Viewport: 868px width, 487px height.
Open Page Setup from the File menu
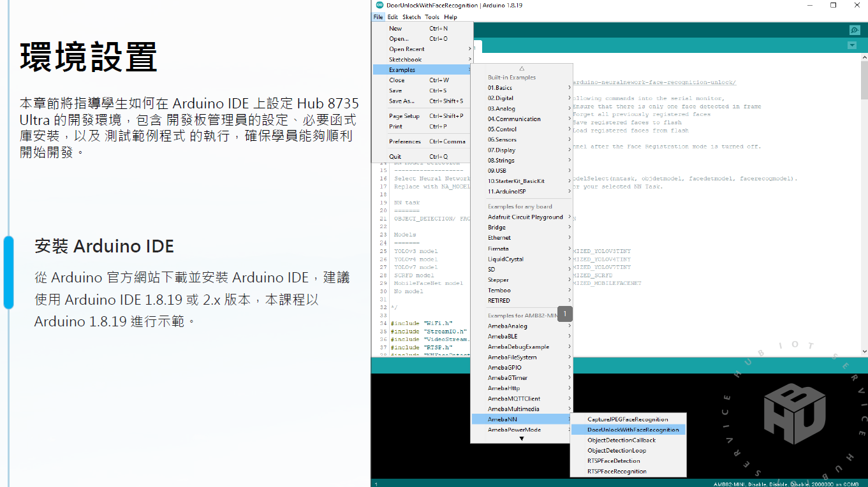[x=423, y=116]
